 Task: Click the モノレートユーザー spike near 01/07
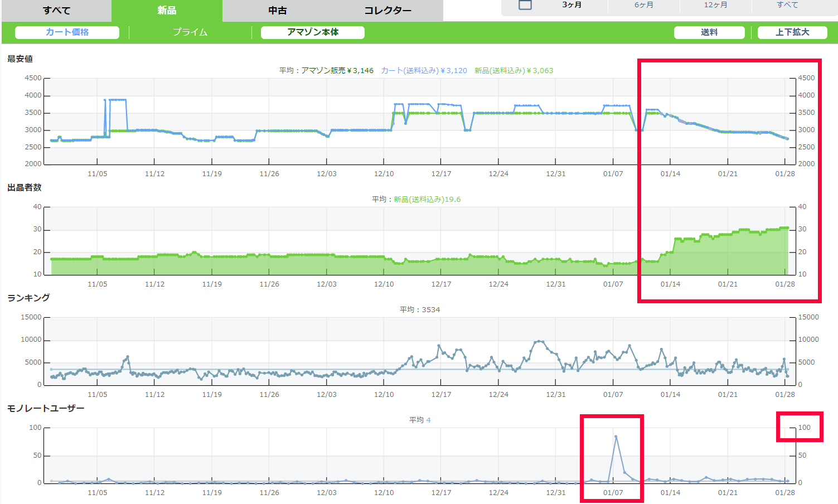(616, 437)
